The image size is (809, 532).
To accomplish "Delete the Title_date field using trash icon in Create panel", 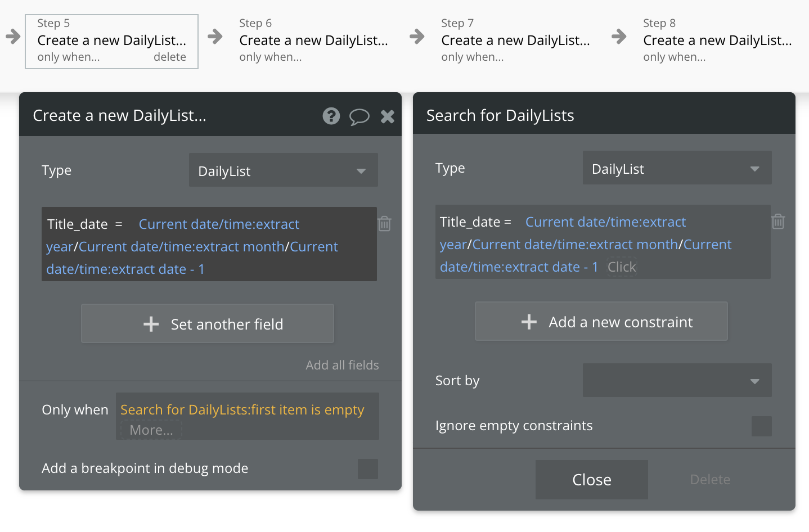I will [385, 224].
